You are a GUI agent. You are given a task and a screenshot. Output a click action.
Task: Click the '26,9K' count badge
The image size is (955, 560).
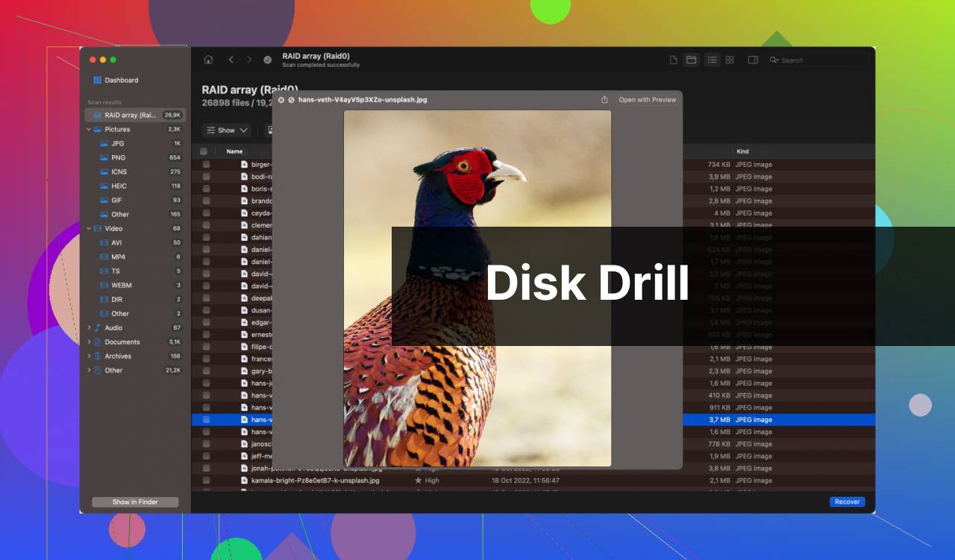pyautogui.click(x=173, y=115)
